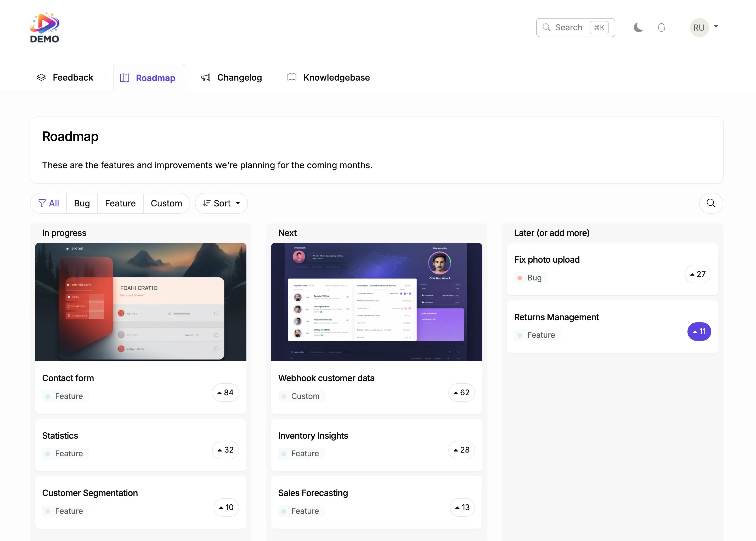Switch to the Feedback tab
Image resolution: width=756 pixels, height=541 pixels.
coord(73,77)
